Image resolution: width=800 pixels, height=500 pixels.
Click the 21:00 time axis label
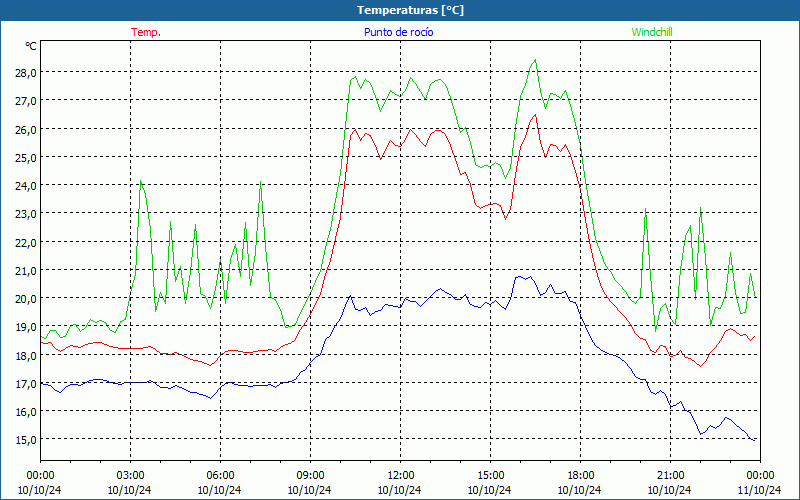click(670, 476)
